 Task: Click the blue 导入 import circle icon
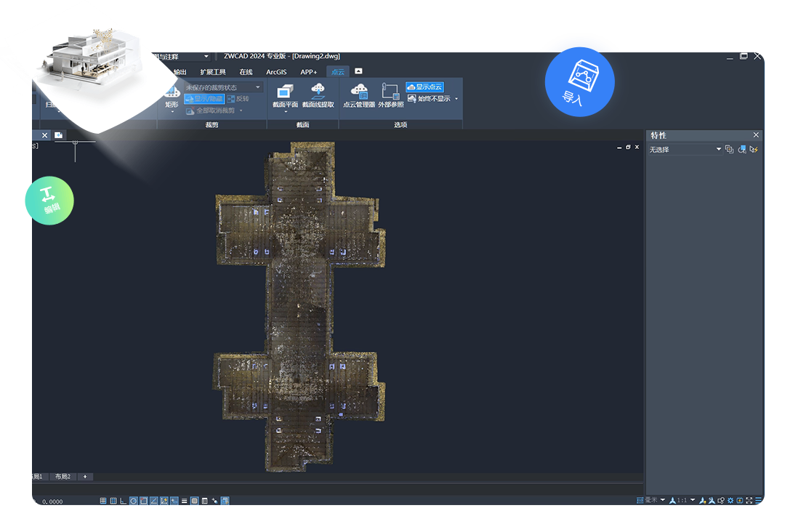click(x=580, y=82)
